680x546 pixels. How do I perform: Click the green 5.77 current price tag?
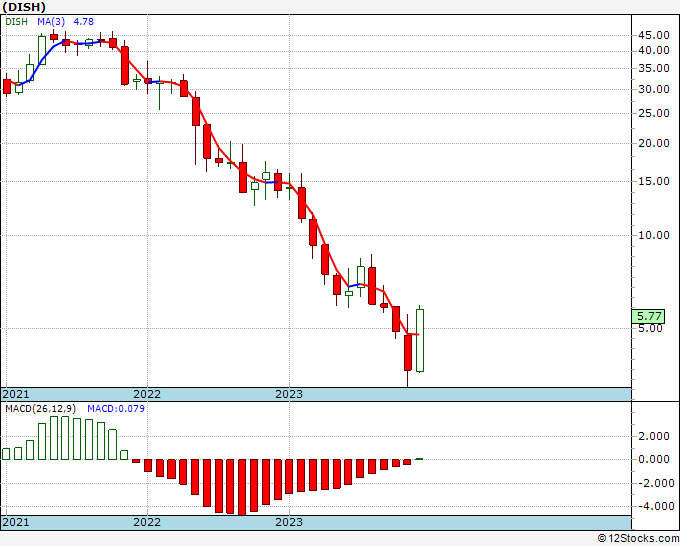coord(648,316)
